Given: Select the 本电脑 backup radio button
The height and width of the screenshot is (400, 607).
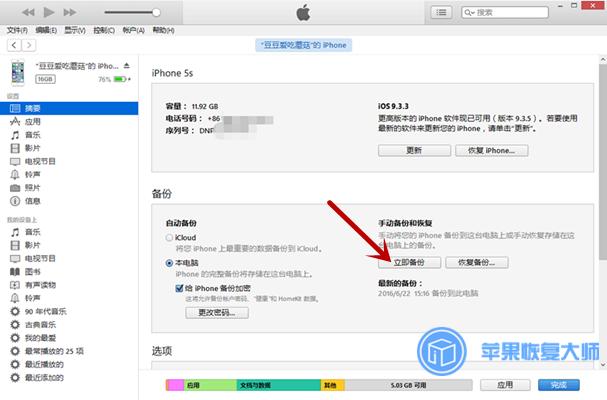Looking at the screenshot, I should click(x=169, y=263).
